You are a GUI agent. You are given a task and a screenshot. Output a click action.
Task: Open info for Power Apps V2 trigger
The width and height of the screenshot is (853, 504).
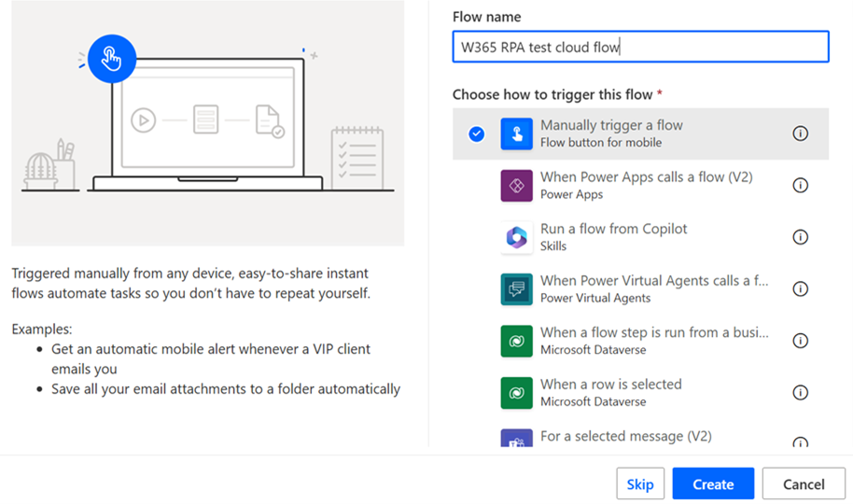800,186
